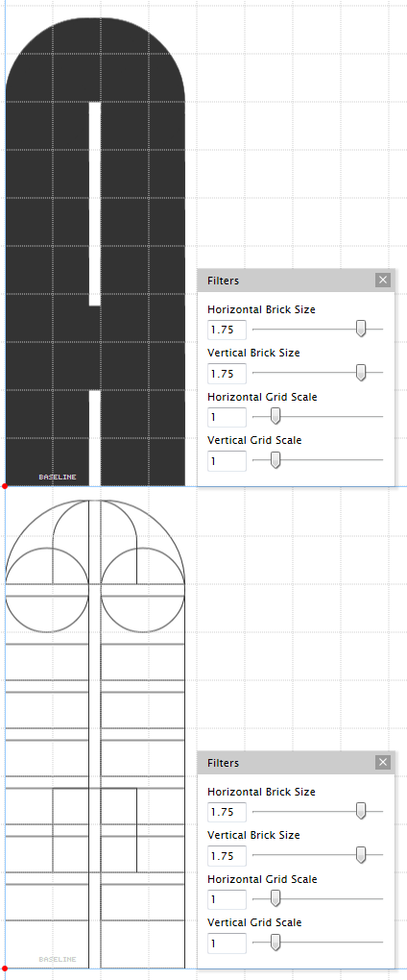The height and width of the screenshot is (980, 407).
Task: Click Horizontal Brick Size slider handle in lower panel
Action: coord(360,811)
